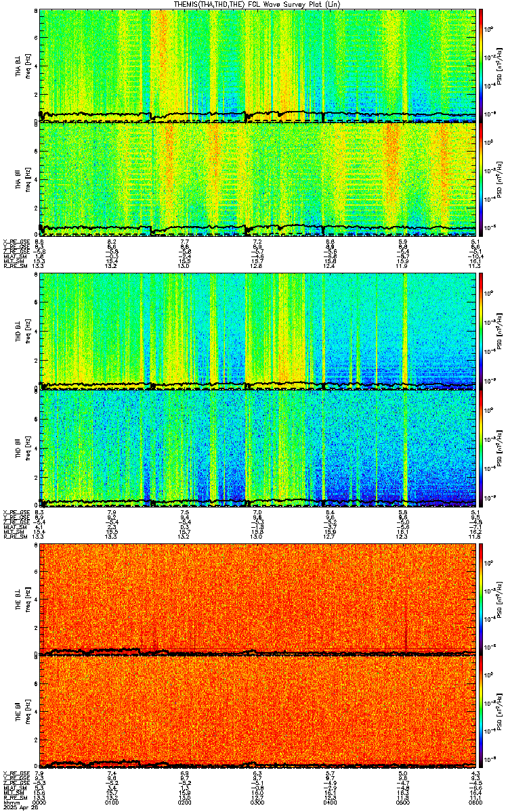Viewport: 508px width, 812px height.
Task: Click the PSD color bar beside THE B-perpendicular panel
Action: tap(481, 600)
